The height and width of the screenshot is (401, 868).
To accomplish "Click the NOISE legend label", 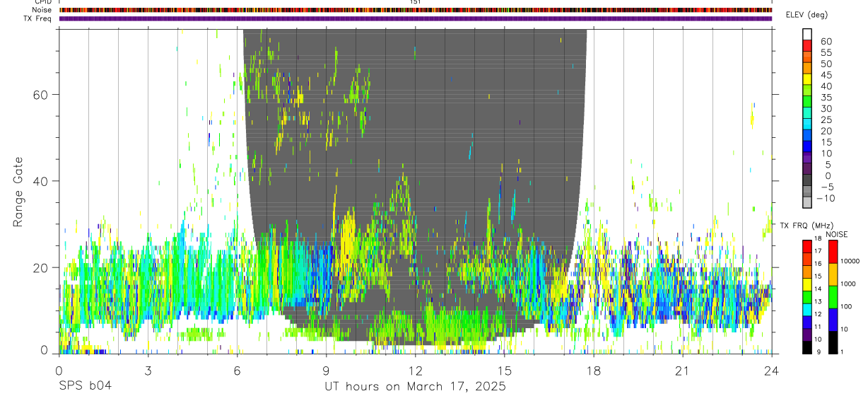I will click(x=835, y=234).
